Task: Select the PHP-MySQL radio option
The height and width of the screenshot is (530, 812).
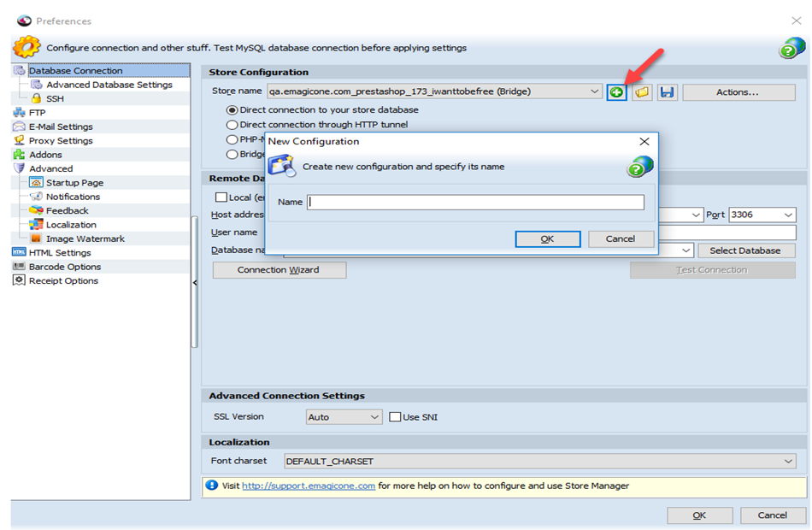Action: (232, 139)
